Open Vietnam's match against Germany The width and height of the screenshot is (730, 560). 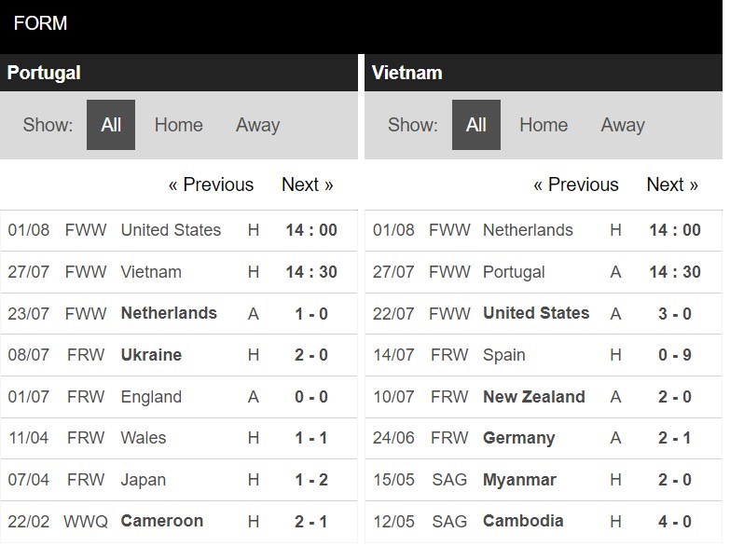point(544,438)
